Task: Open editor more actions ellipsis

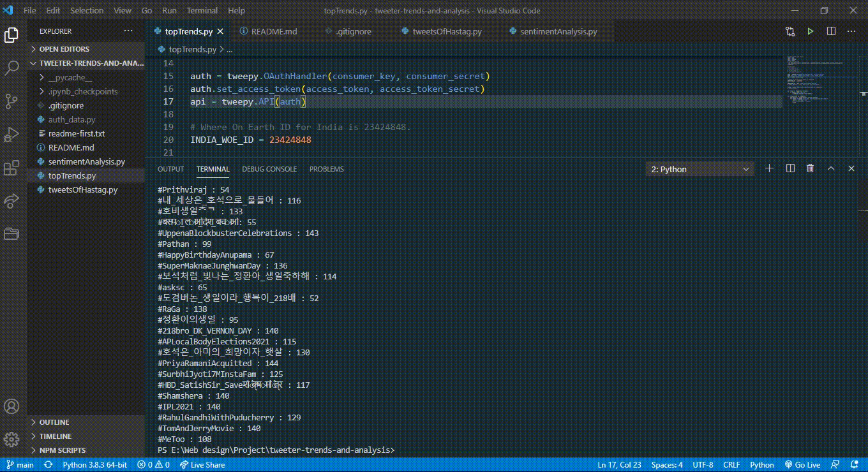Action: 851,31
